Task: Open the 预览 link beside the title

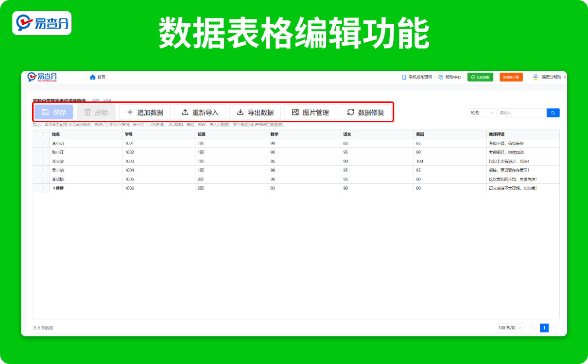Action: click(96, 100)
